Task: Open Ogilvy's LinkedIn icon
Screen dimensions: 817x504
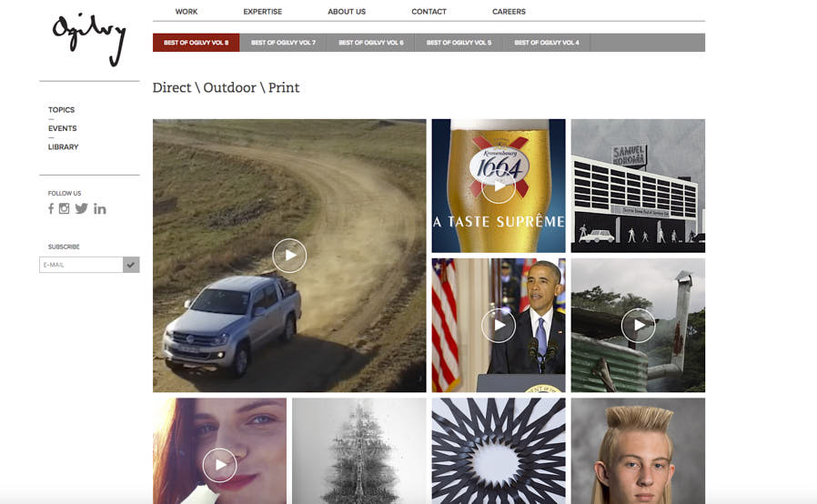Action: [x=100, y=209]
